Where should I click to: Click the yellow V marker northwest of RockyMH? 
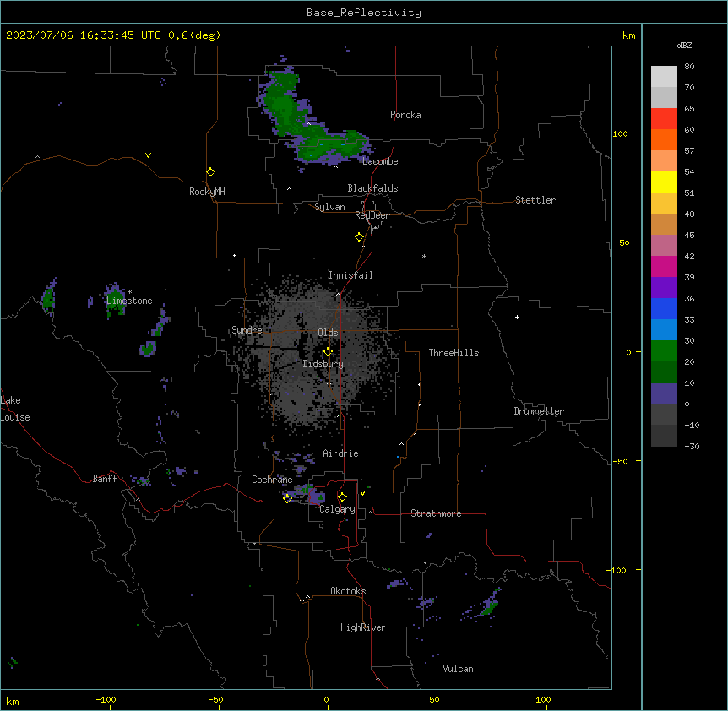pos(148,155)
